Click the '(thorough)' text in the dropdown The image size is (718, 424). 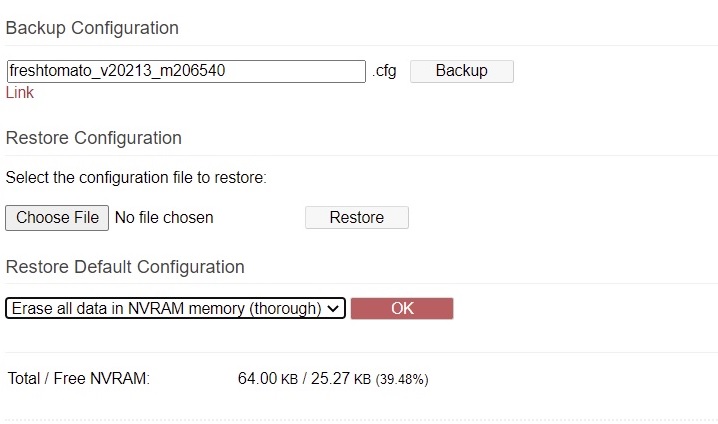click(285, 309)
